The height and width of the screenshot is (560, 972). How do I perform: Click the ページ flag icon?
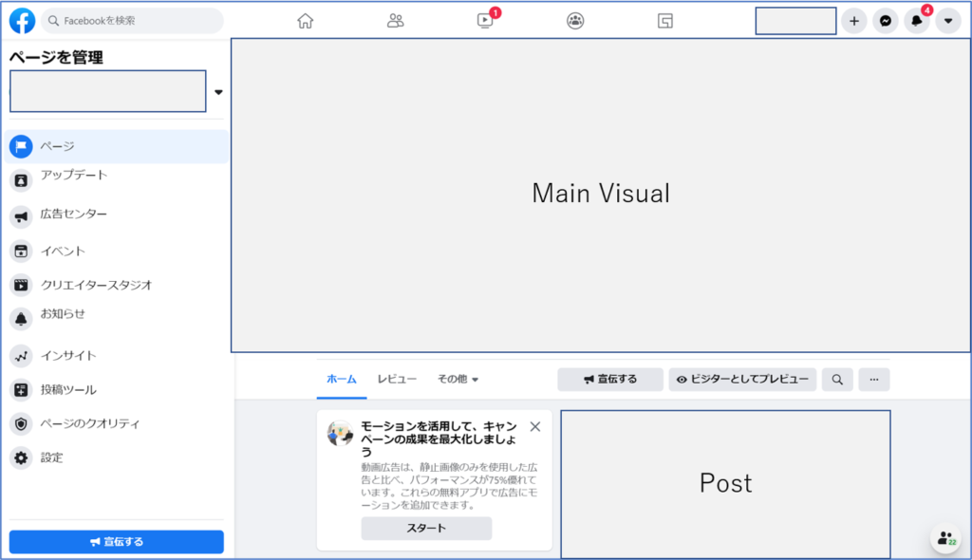21,146
